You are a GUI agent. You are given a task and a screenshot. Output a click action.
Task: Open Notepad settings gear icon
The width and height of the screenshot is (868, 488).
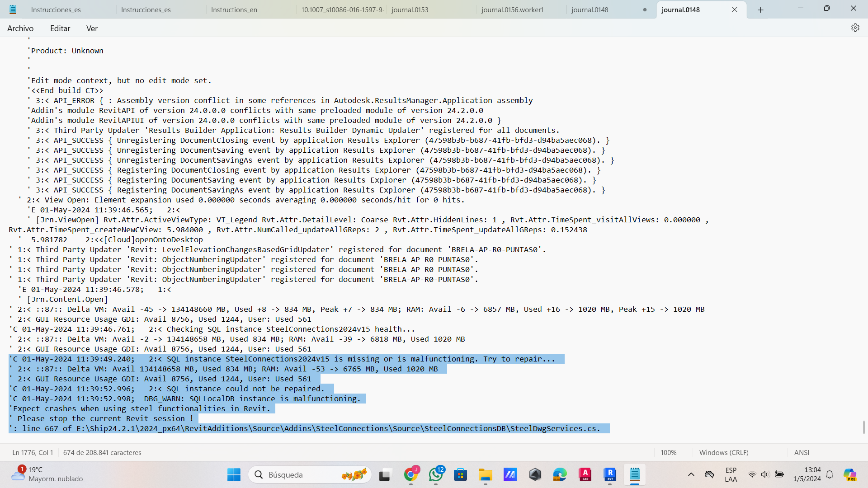click(x=855, y=28)
